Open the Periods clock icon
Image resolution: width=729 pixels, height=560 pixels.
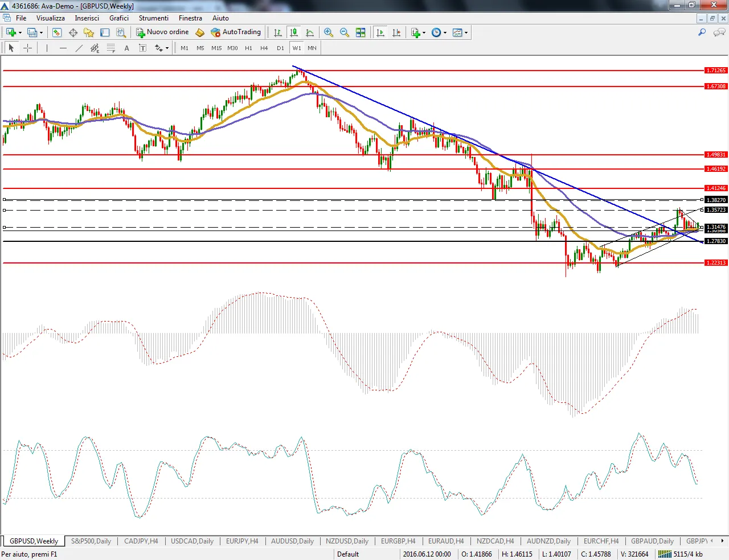(x=436, y=32)
